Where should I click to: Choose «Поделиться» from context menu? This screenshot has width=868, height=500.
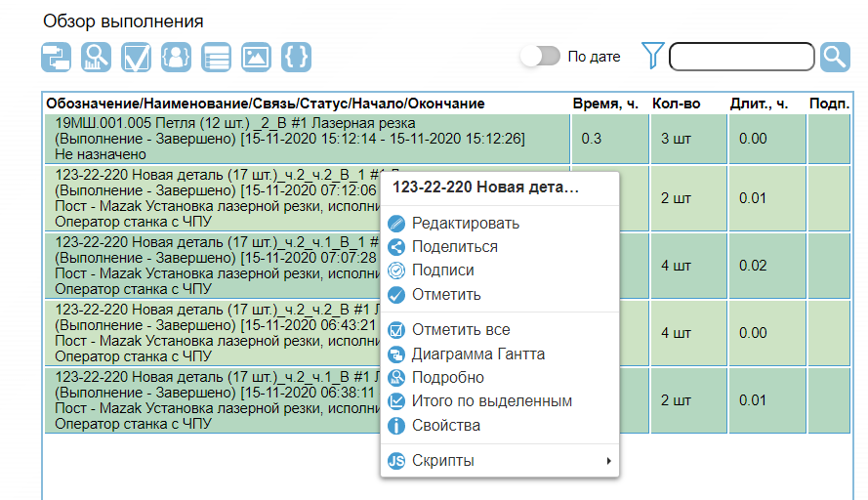pyautogui.click(x=454, y=247)
